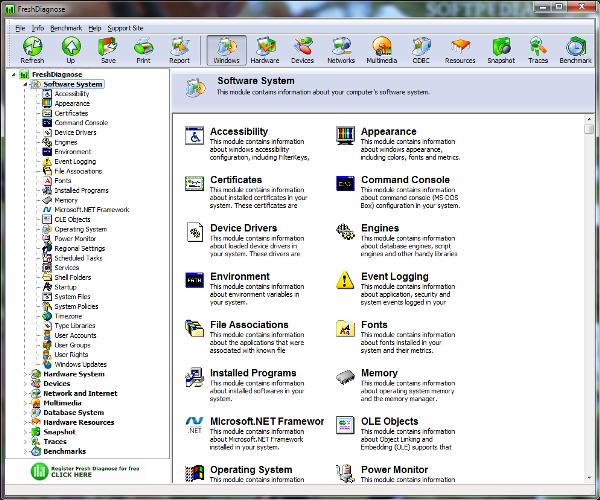This screenshot has height=500, width=600.
Task: Select Installed Programs in tree
Action: pos(81,191)
